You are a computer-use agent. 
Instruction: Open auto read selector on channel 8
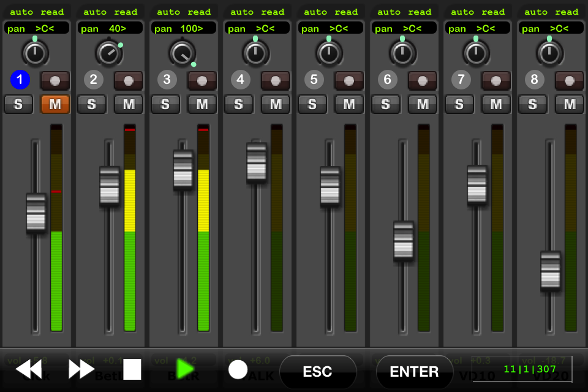551,12
